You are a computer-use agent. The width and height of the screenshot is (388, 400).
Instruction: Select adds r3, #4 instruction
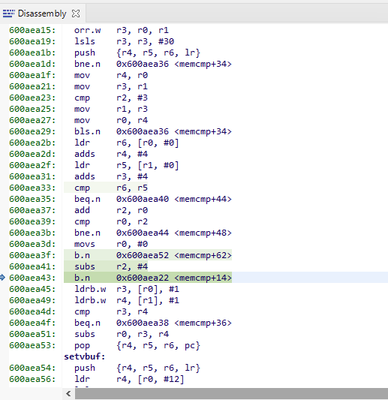coord(111,176)
